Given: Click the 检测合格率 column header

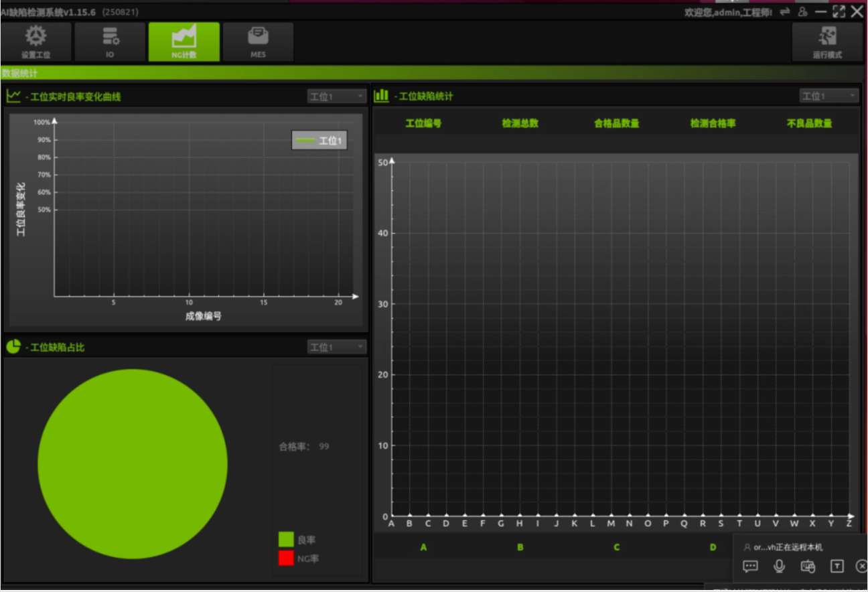Looking at the screenshot, I should pos(713,123).
